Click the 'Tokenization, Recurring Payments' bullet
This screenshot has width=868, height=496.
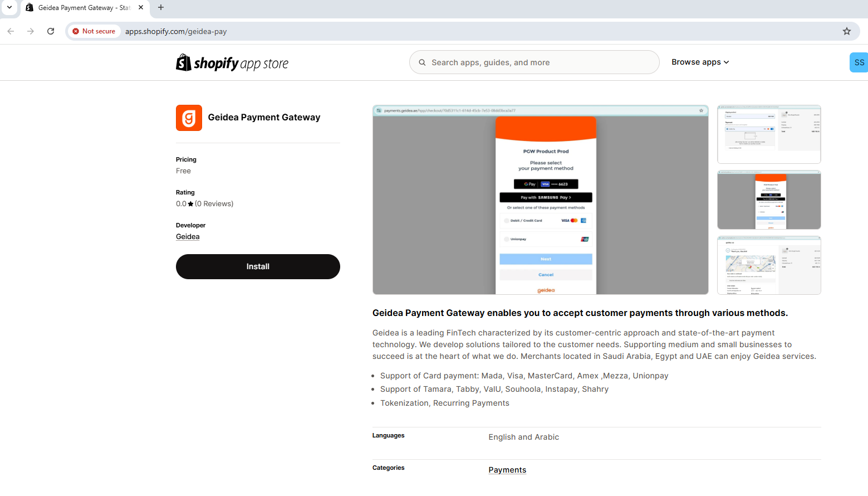click(445, 403)
